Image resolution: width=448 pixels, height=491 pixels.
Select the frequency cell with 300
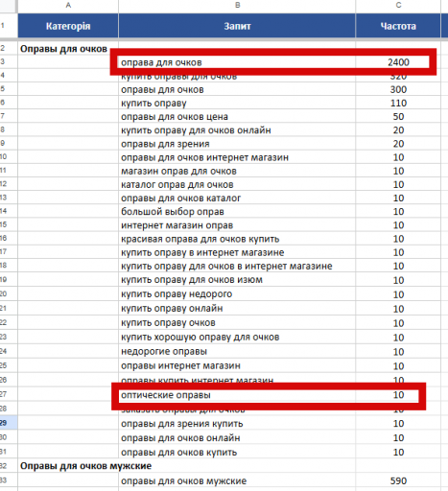(x=398, y=89)
